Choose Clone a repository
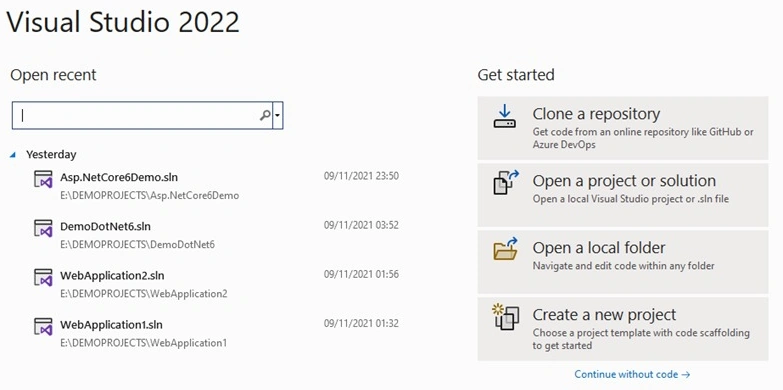This screenshot has width=783, height=390. click(x=623, y=128)
